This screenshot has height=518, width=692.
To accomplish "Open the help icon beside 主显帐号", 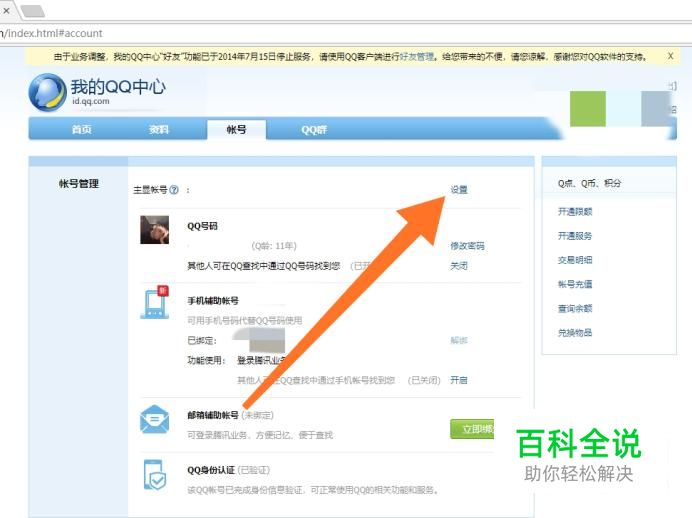I will coord(174,190).
